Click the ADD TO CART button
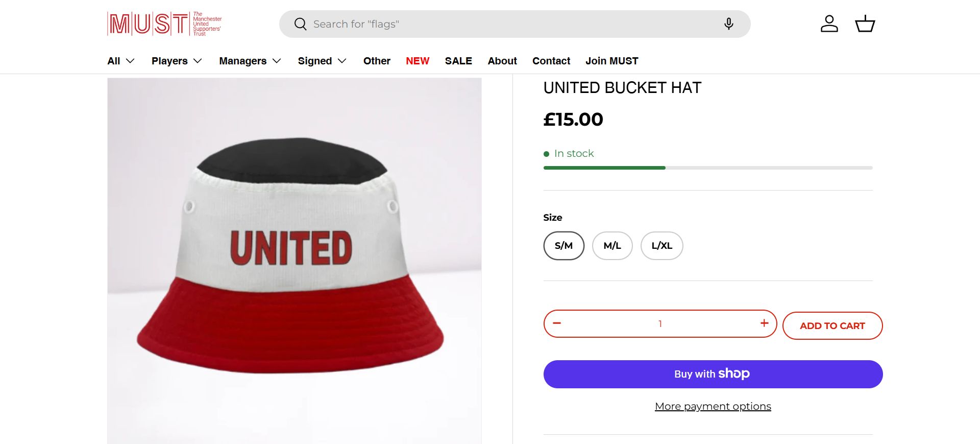 832,325
